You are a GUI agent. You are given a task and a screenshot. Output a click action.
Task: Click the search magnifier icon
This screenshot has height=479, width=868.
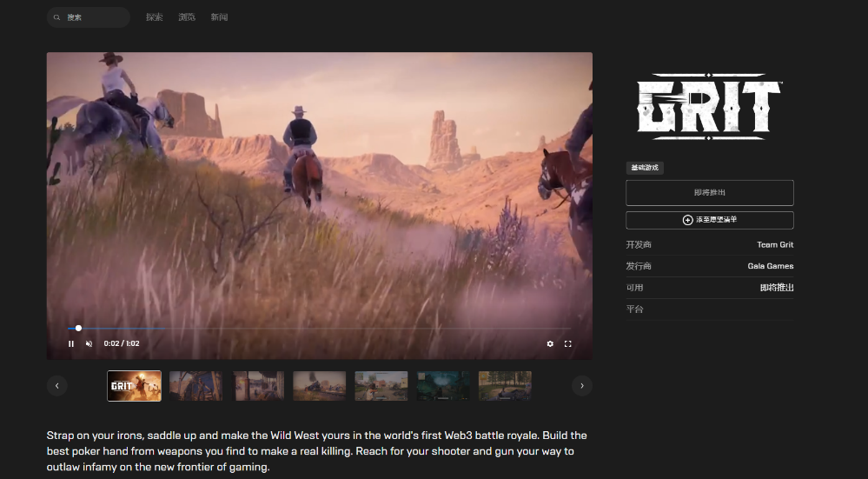(x=57, y=17)
